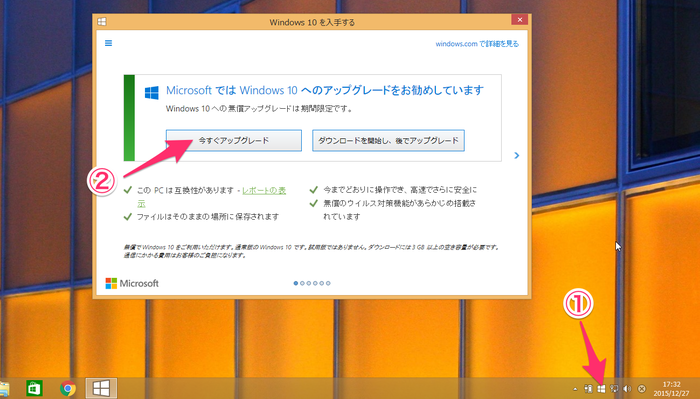Viewport: 700px width, 399px height.
Task: Click the 無償のウイルス対策機能 text line
Action: coord(399,210)
